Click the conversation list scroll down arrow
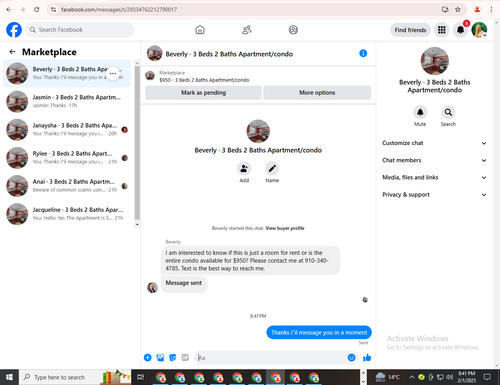 point(137,225)
